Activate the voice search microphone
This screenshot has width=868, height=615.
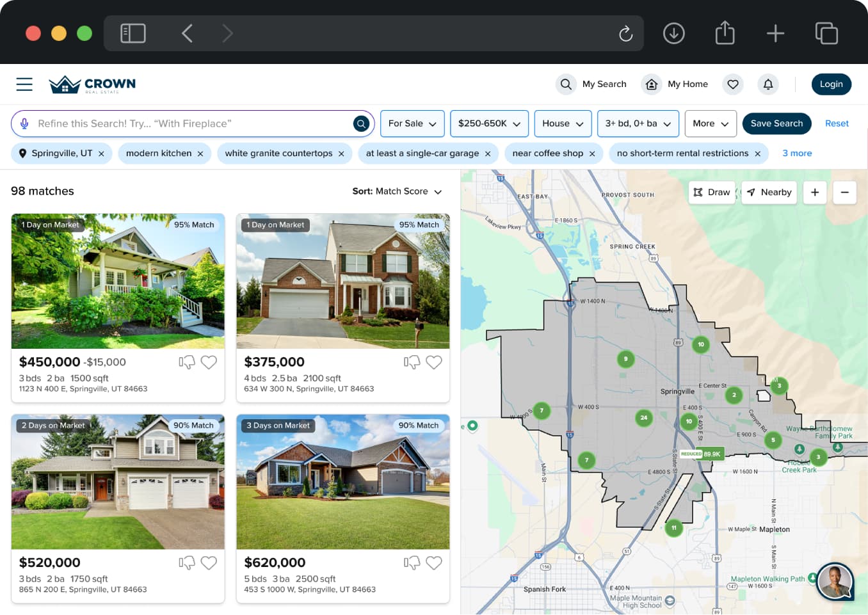point(24,124)
